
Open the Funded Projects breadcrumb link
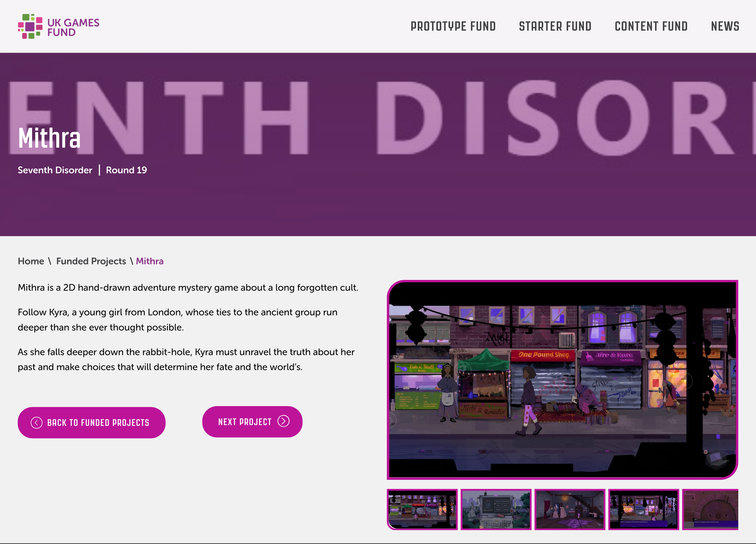click(91, 261)
